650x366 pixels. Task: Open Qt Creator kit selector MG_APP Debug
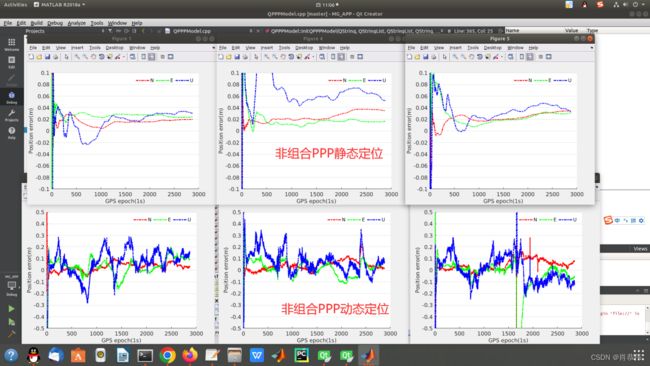(x=12, y=286)
